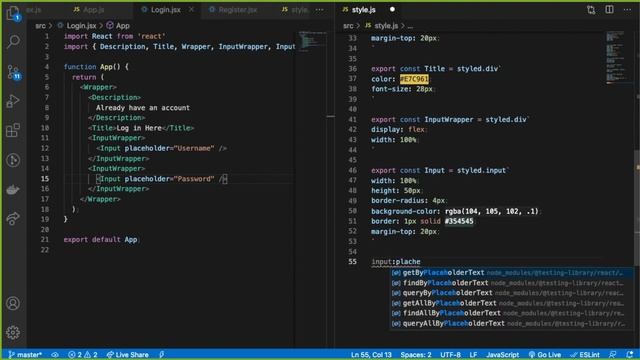Image resolution: width=640 pixels, height=360 pixels.
Task: Open the Docker view in activity bar
Action: click(13, 190)
